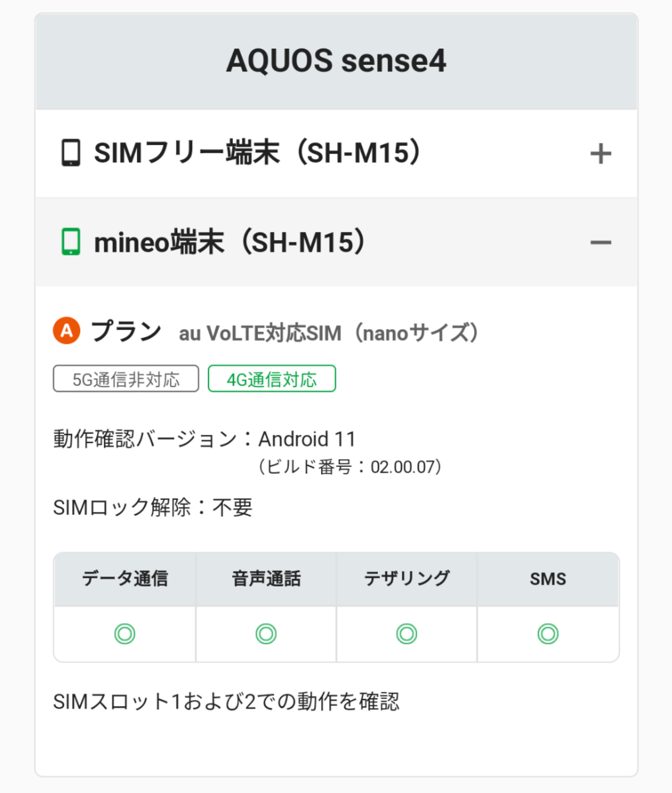Click the 音声通話 column header
The height and width of the screenshot is (793, 672).
click(266, 579)
